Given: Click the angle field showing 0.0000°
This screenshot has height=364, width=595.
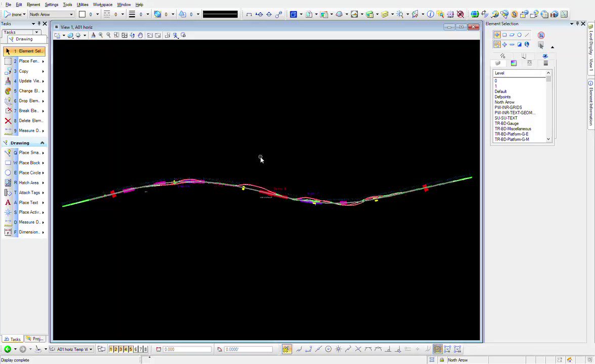Looking at the screenshot, I should coord(248,349).
